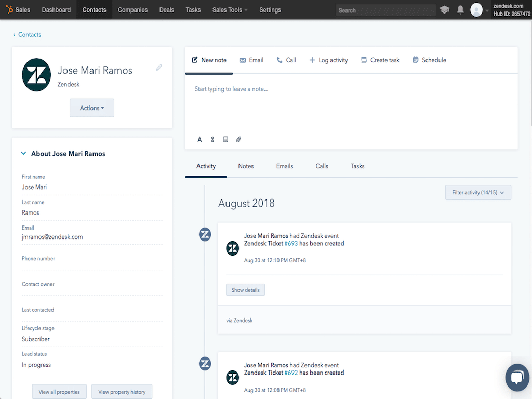The height and width of the screenshot is (399, 532).
Task: Click Jose Mari Ramos Zendesk profile logo
Action: pos(36,75)
